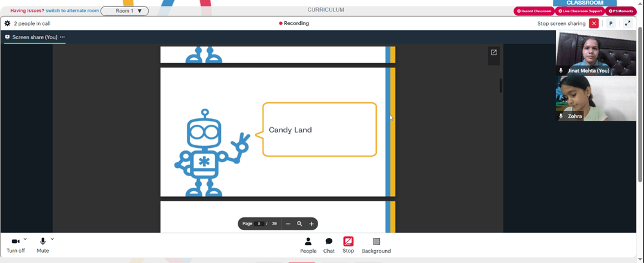Expand microphone options chevron
The image size is (644, 263).
pyautogui.click(x=52, y=239)
